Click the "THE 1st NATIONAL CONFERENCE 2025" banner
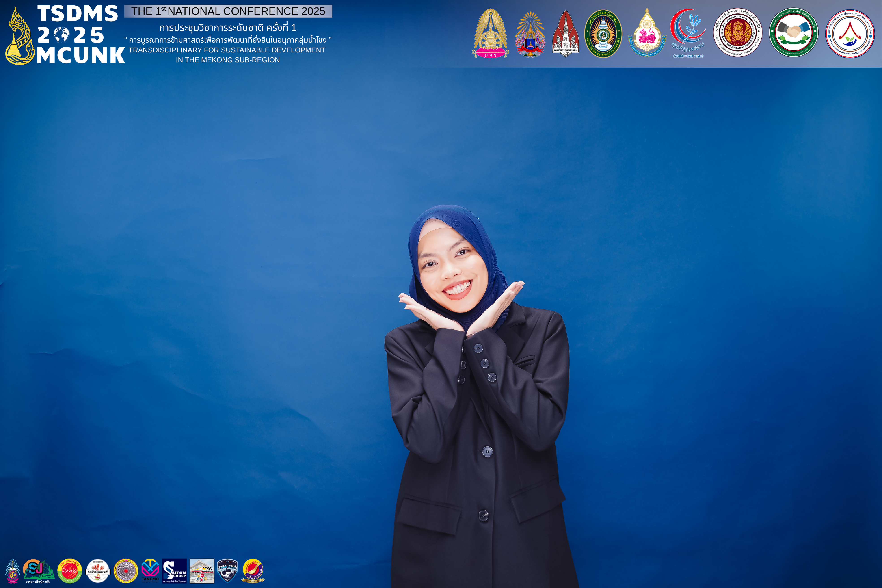The width and height of the screenshot is (882, 588). coord(228,11)
